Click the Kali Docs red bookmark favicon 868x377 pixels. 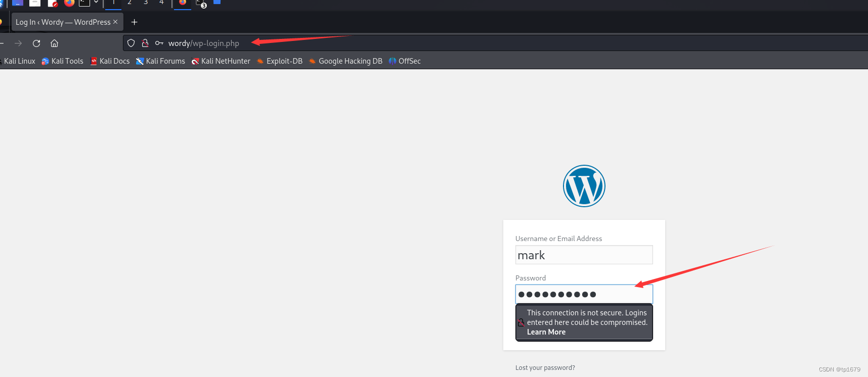[x=94, y=61]
